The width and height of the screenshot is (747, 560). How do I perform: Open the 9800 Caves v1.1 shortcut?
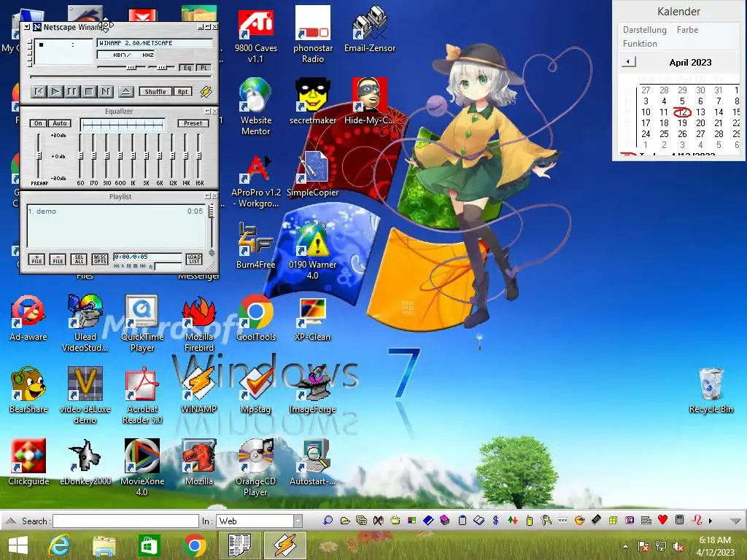pos(256,34)
